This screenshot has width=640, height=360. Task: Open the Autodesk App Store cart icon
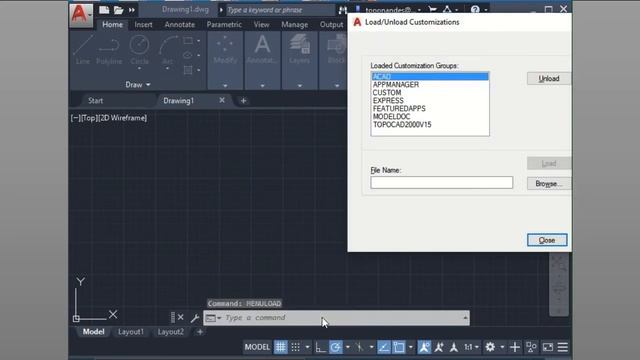point(433,9)
